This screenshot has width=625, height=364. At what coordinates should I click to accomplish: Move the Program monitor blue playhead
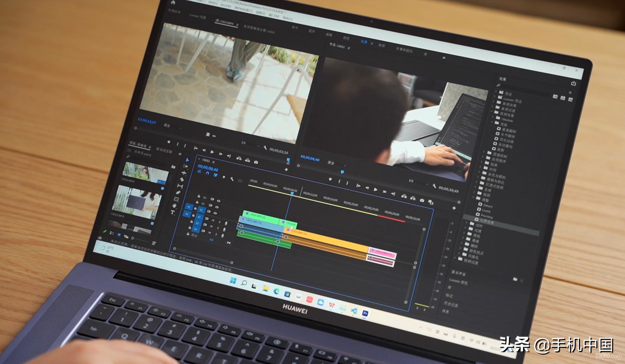[x=342, y=172]
